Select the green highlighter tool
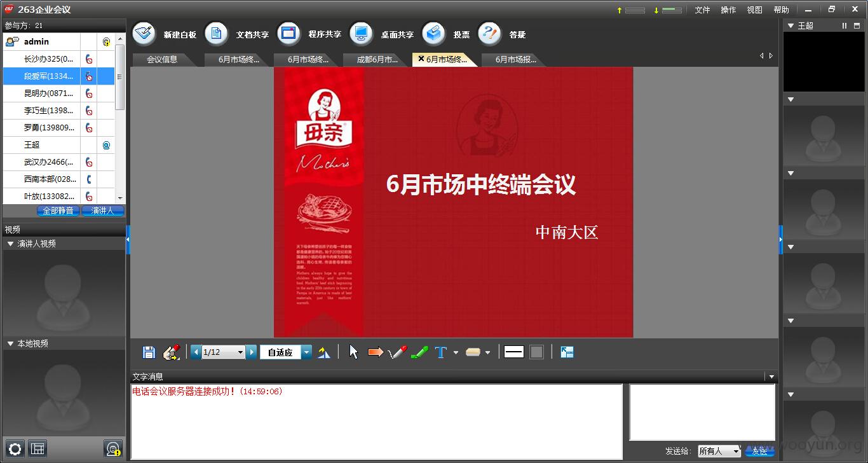868x463 pixels. 419,352
